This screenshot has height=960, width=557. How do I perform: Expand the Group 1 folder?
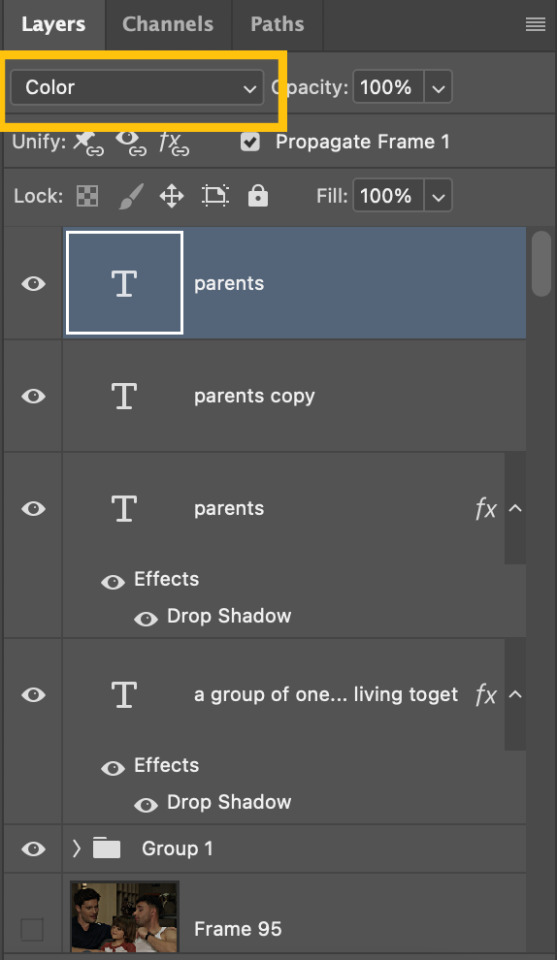coord(77,849)
